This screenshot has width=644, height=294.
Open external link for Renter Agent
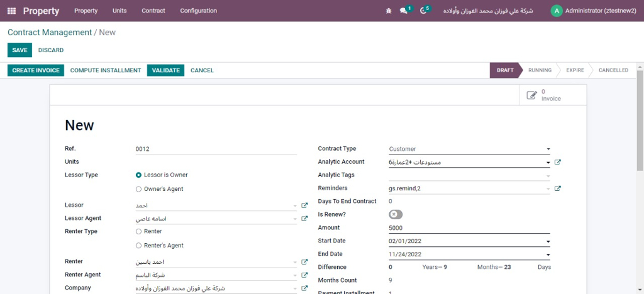(305, 275)
